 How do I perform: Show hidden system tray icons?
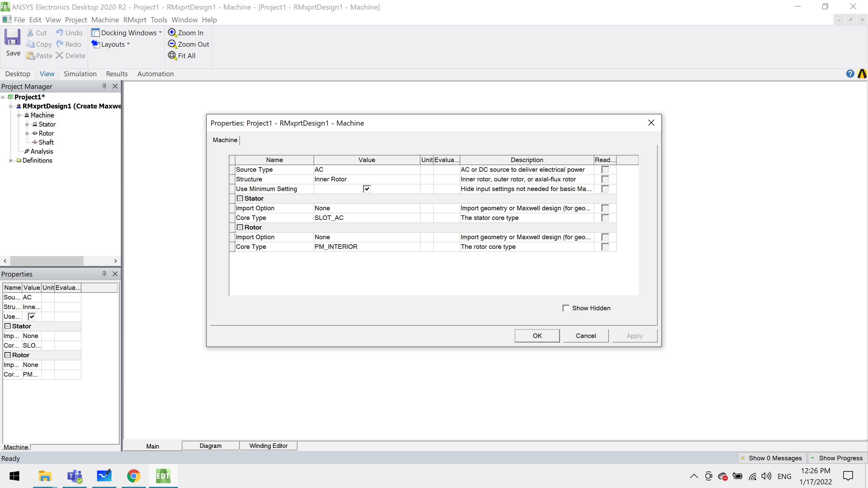click(693, 476)
